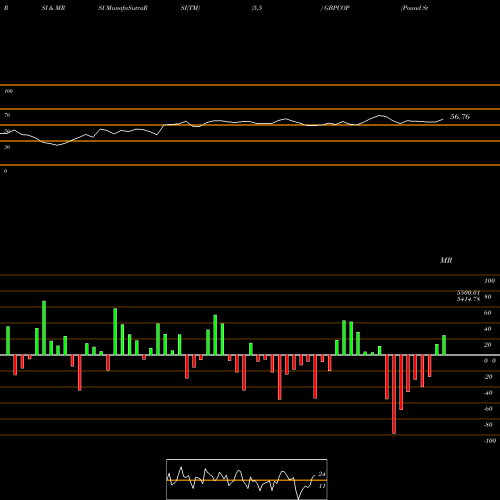Click the tallest green bar in the MR histogram
This screenshot has width=500, height=500.
[44, 328]
